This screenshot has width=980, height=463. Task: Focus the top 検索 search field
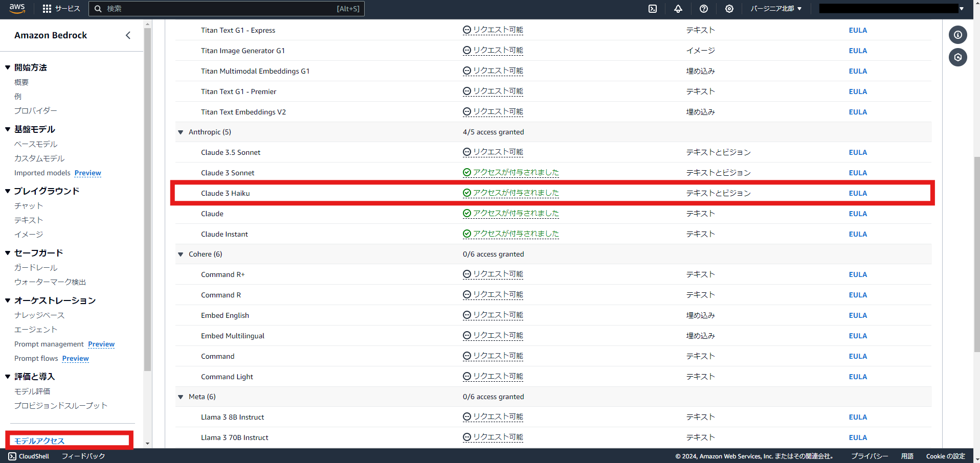(227, 9)
